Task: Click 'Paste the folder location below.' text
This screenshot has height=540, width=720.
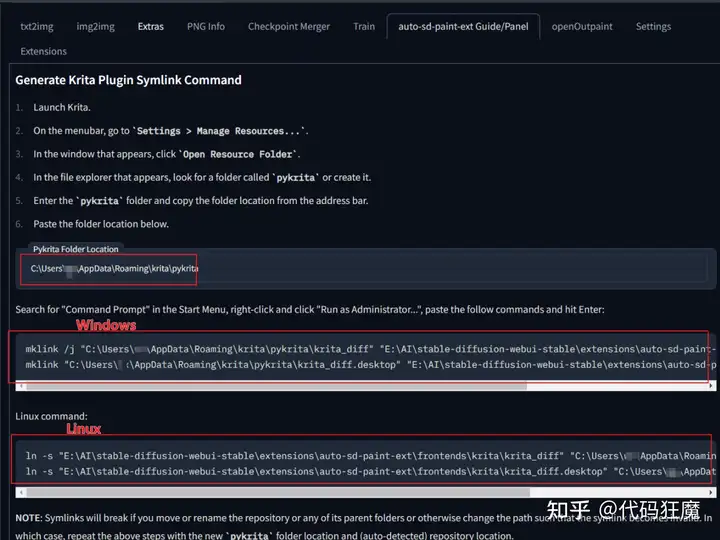Action: point(101,224)
